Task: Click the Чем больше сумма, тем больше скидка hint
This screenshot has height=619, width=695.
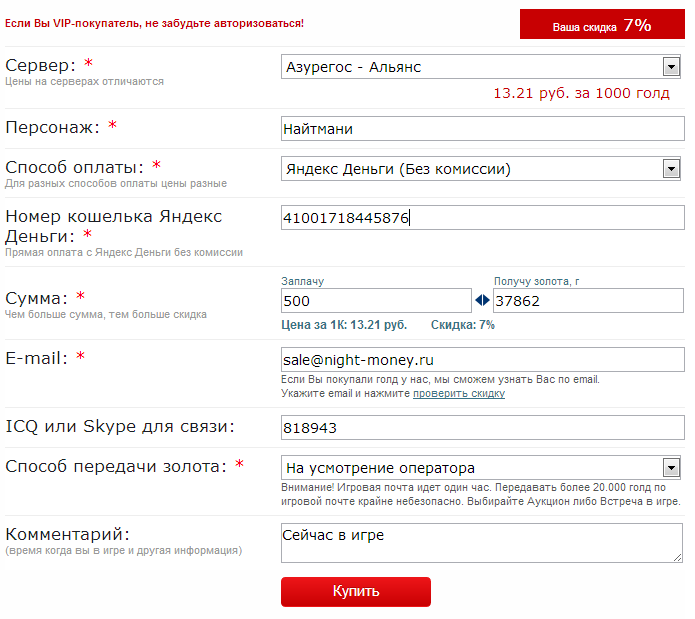Action: [x=105, y=314]
